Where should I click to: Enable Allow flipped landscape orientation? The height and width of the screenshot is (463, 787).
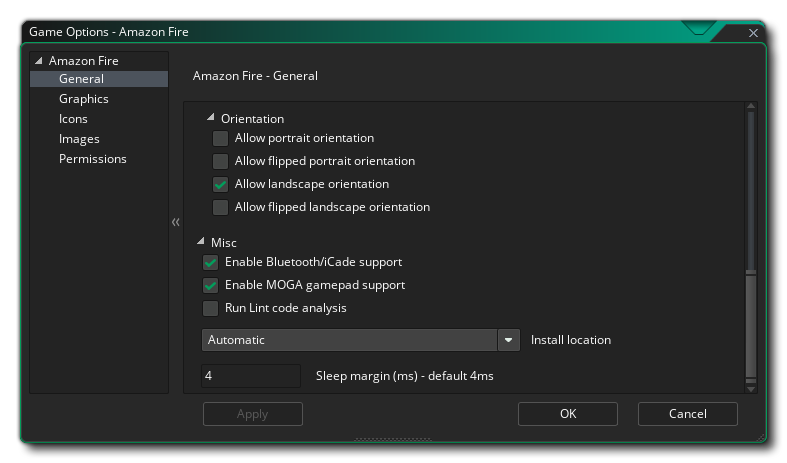(x=220, y=207)
